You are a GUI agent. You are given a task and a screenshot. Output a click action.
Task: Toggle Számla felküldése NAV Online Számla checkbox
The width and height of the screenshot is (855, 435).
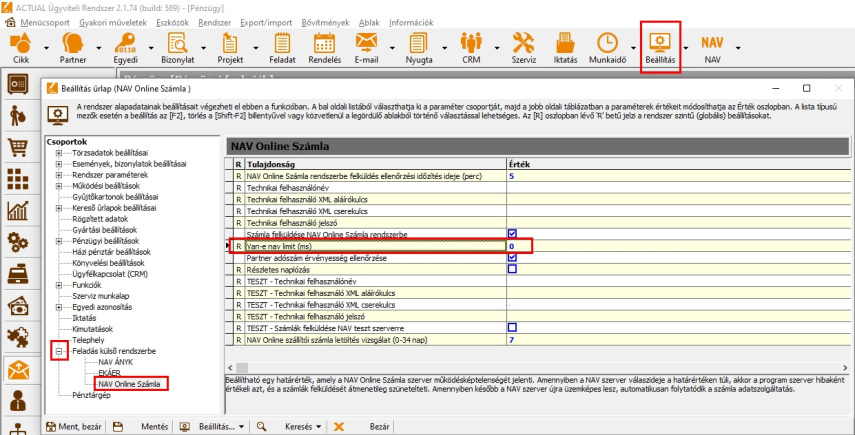click(512, 233)
